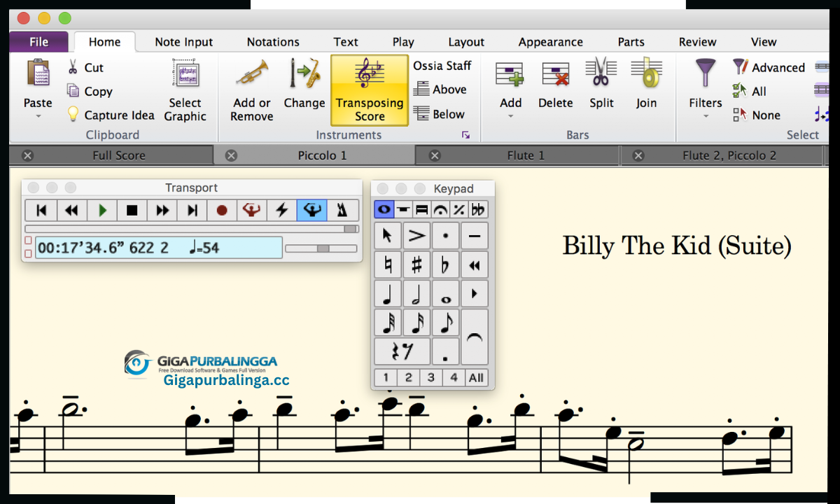Screen dimensions: 840x504
Task: Click the tie button on Keypad
Action: (474, 337)
